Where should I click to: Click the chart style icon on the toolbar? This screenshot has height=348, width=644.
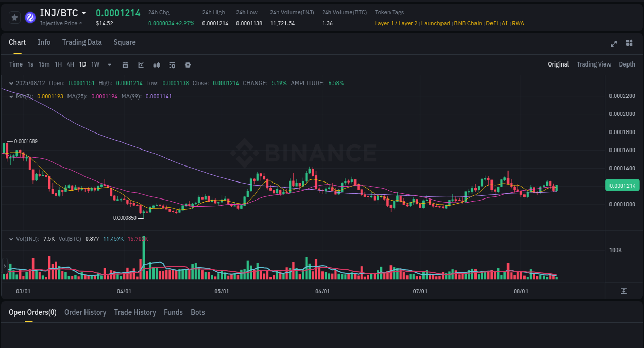tap(141, 64)
